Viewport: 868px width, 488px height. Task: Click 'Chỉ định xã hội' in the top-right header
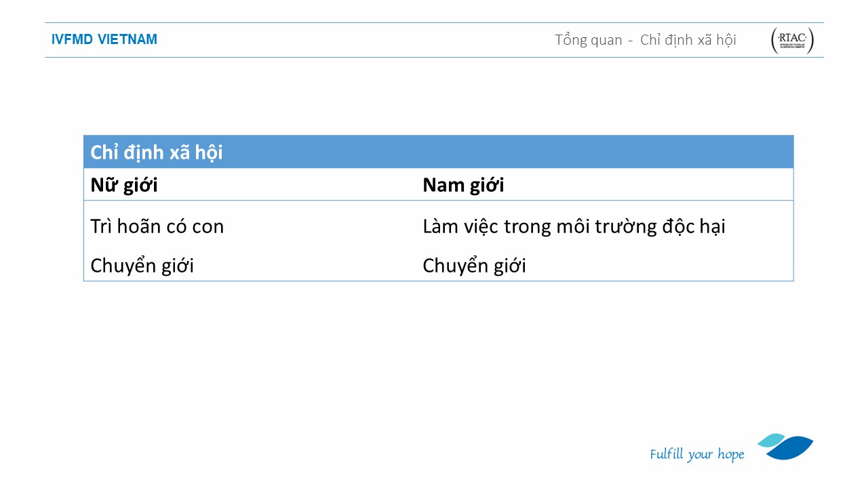tap(688, 40)
